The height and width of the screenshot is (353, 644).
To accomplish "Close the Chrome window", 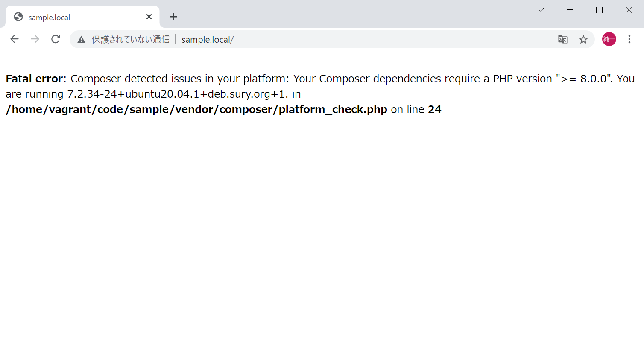I will [629, 10].
